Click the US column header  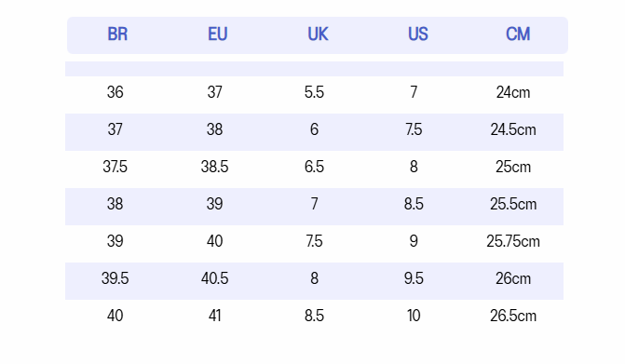tap(417, 34)
